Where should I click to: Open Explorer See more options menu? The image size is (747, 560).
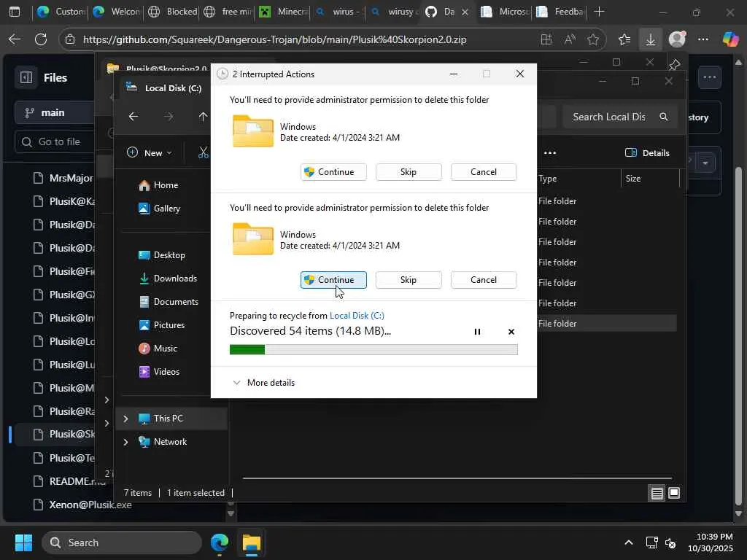pos(550,153)
